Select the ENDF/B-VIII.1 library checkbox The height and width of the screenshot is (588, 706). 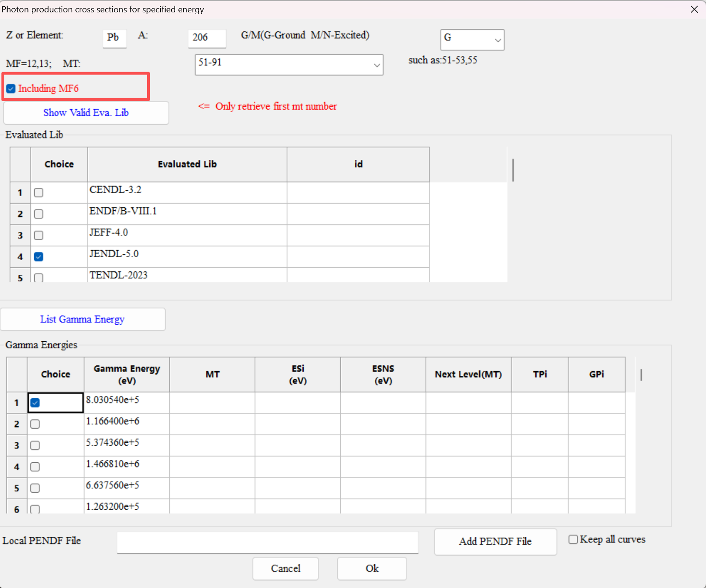tap(39, 214)
